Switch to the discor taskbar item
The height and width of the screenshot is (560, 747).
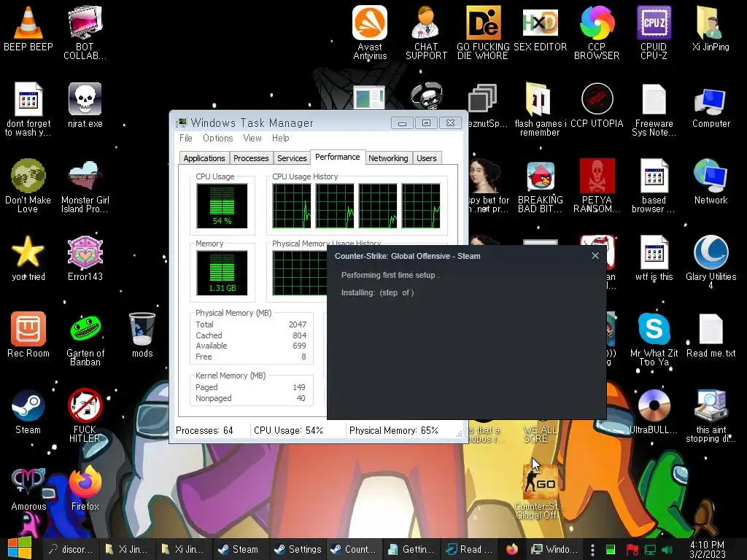tap(71, 549)
